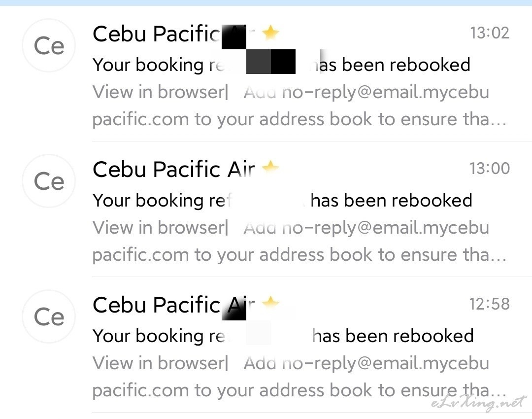532x419 pixels.
Task: Click the 13:00 timestamp
Action: click(490, 168)
